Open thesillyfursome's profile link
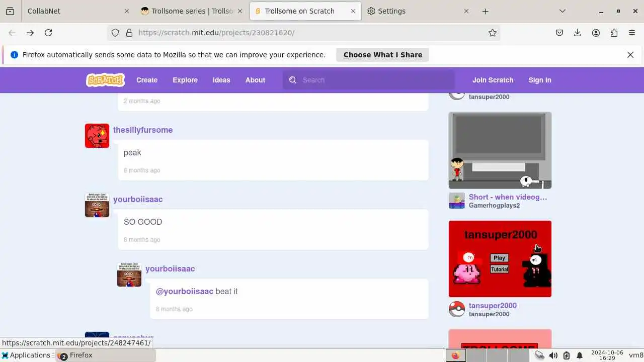Screen dimensions: 644x362 click(143, 130)
